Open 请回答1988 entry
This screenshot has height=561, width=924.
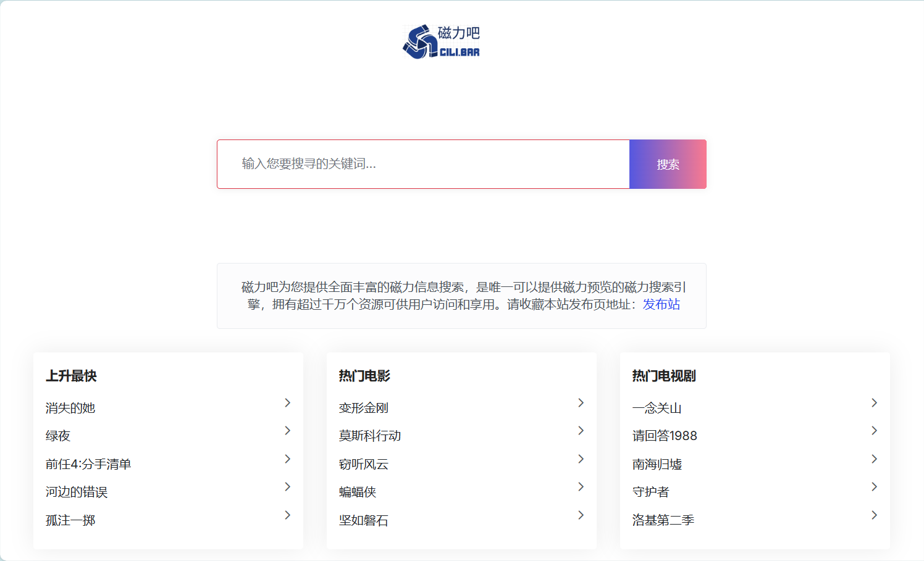[665, 436]
